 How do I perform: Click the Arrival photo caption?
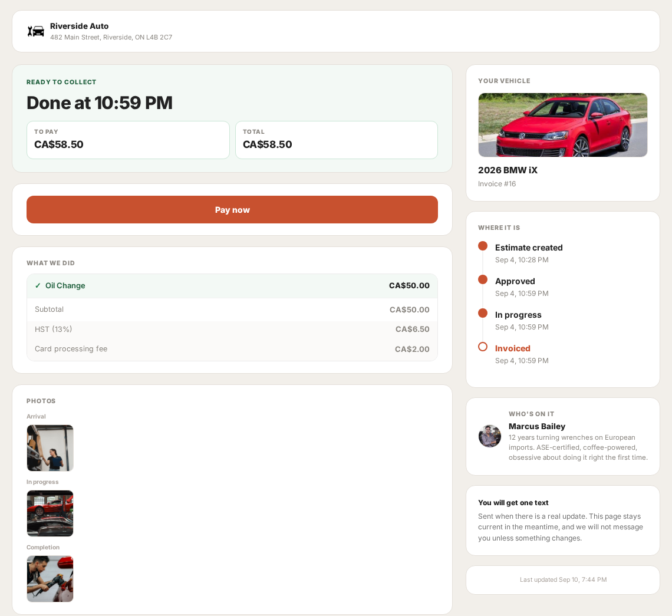pyautogui.click(x=36, y=417)
